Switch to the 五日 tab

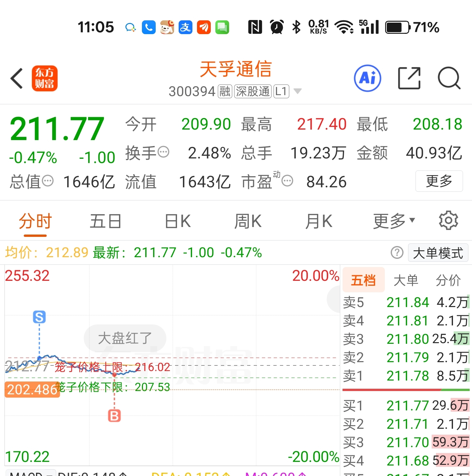click(106, 221)
